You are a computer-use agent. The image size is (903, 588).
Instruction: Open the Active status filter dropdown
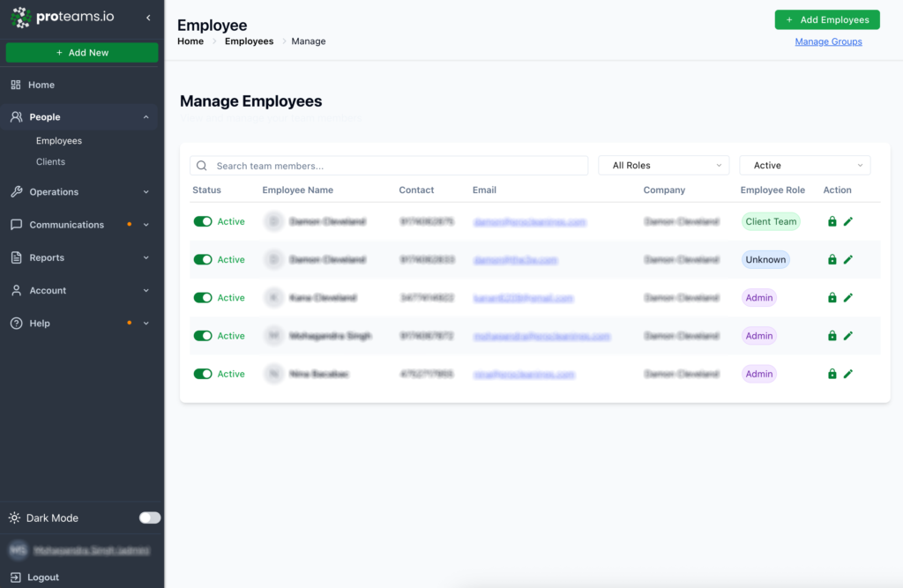804,165
